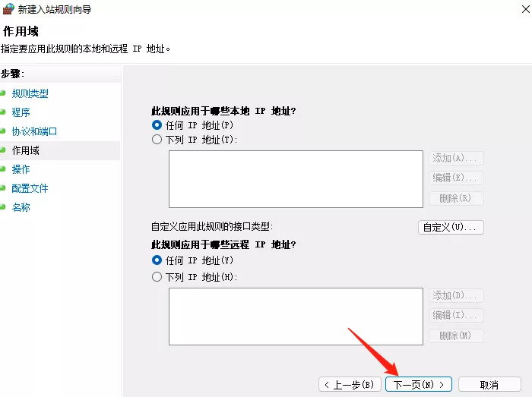Choose 下列 IP 地址(T) for local addresses
532x397 pixels.
coord(157,140)
